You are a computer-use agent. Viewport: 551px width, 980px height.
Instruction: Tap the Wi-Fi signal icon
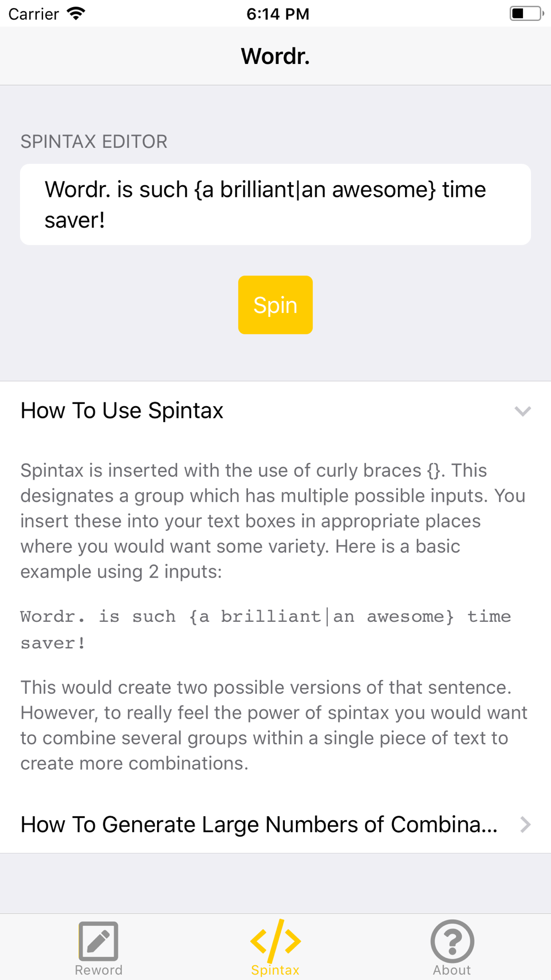[76, 13]
